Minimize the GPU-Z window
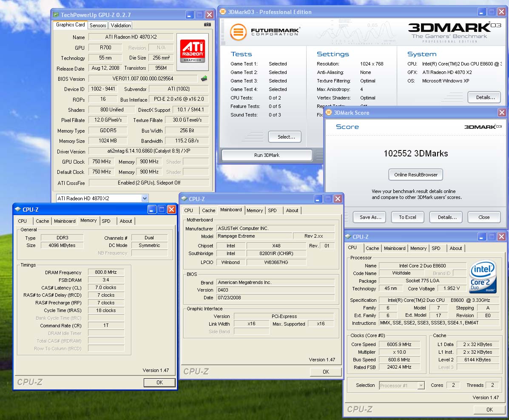 tap(190, 14)
